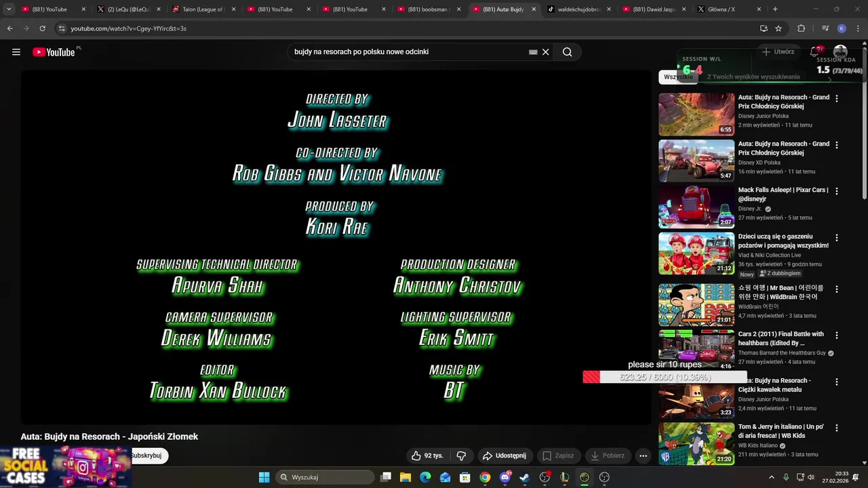Open Vlad & Niki firefighter 21:12 thumbnail

click(x=696, y=253)
